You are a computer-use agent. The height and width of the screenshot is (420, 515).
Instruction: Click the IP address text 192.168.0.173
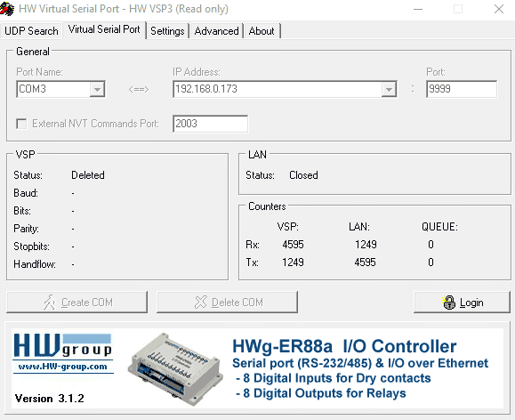click(206, 89)
